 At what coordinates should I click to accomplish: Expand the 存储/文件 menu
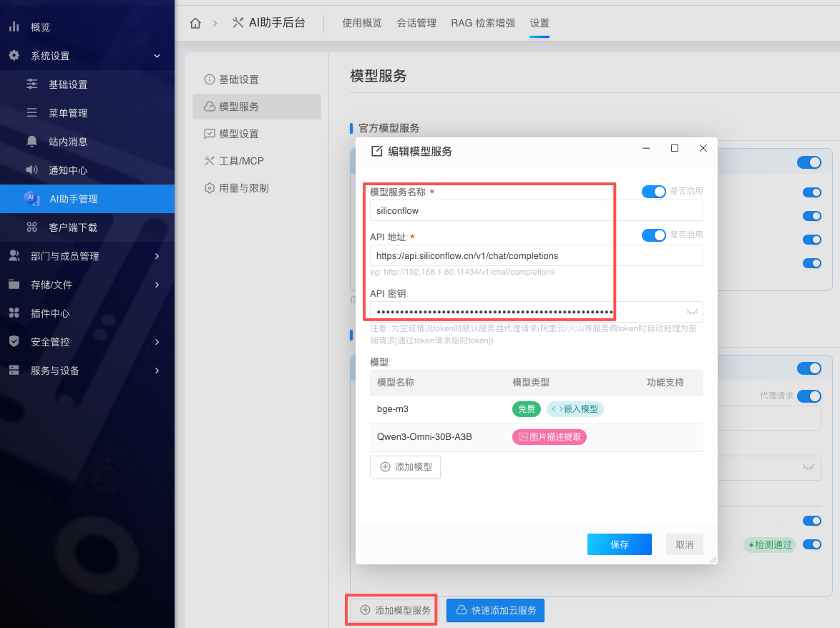click(x=157, y=285)
